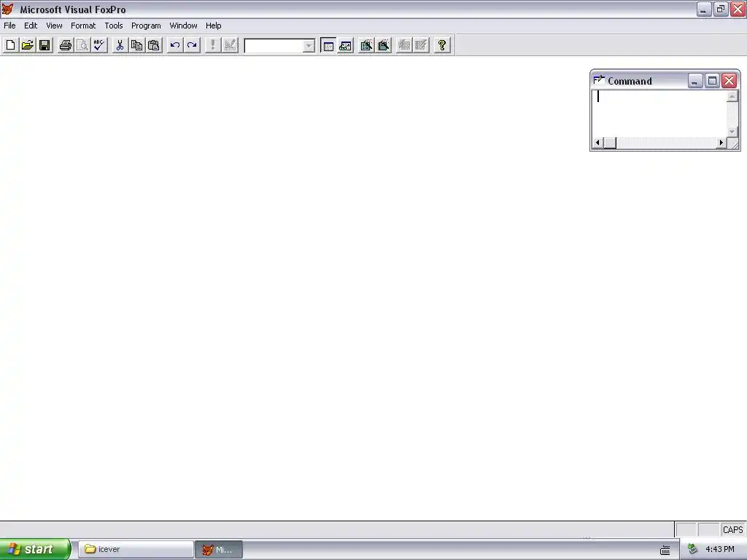Run the ABC spelling check icon

coord(99,45)
